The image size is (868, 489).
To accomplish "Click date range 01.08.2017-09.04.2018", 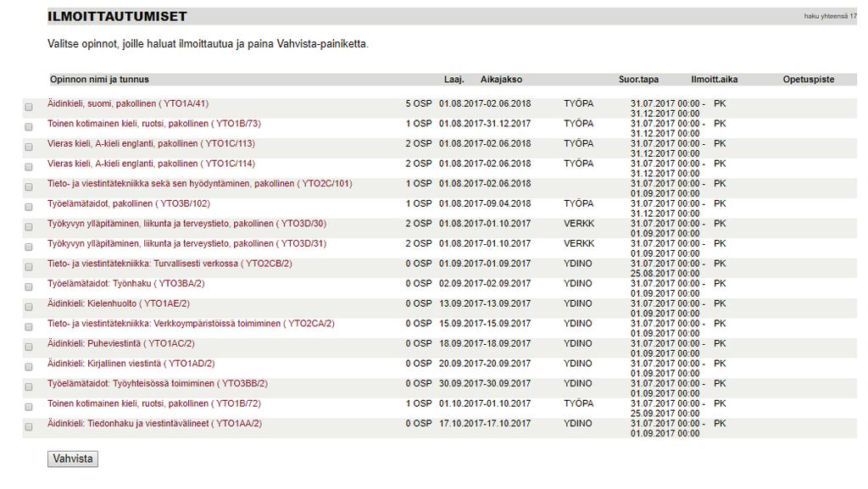I will [x=485, y=203].
